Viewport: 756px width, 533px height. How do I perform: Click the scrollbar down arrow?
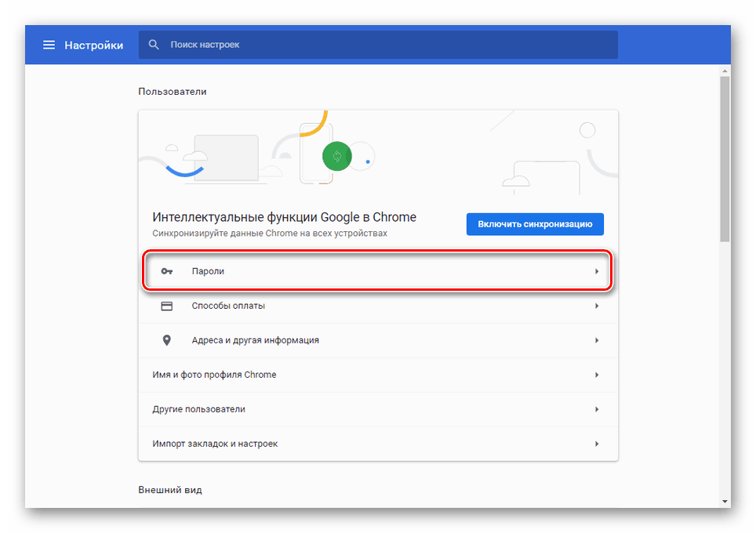point(725,502)
